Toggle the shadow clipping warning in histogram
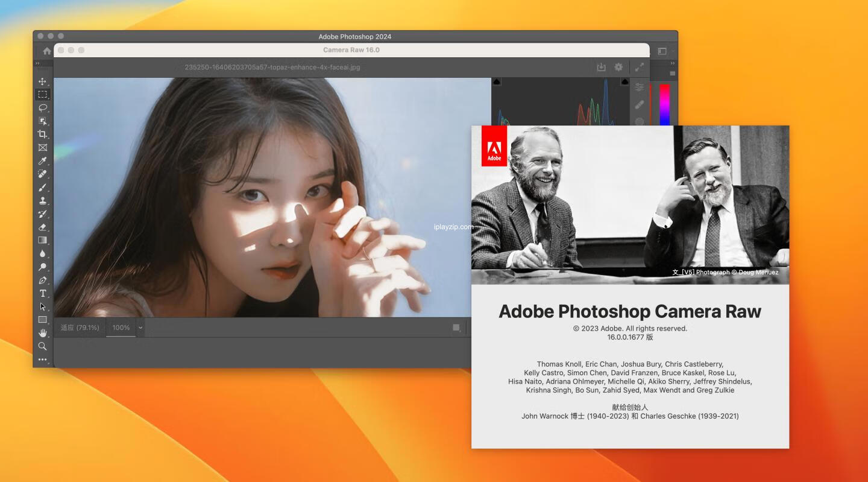This screenshot has height=482, width=868. pyautogui.click(x=497, y=81)
